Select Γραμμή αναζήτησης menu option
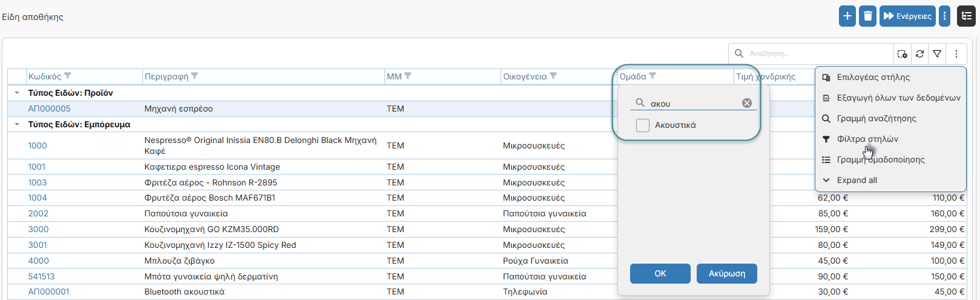Viewport: 980px width, 300px height. pos(890,118)
